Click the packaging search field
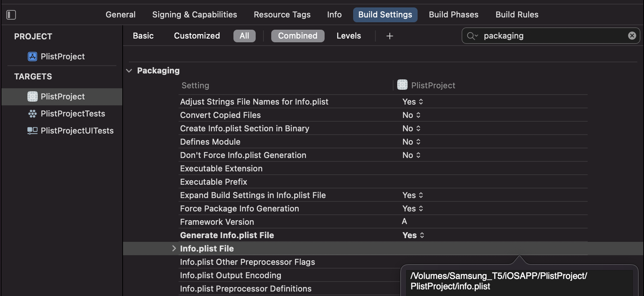The height and width of the screenshot is (296, 644). tap(552, 36)
